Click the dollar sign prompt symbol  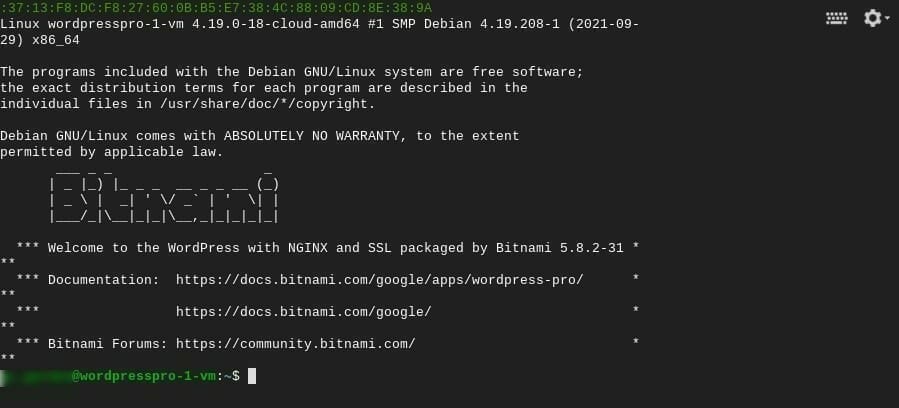(x=236, y=376)
